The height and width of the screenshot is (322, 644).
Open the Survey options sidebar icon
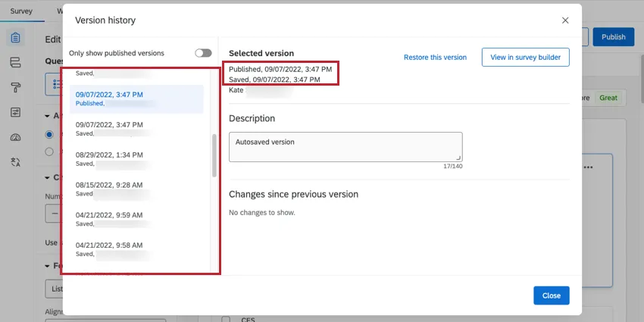point(16,112)
